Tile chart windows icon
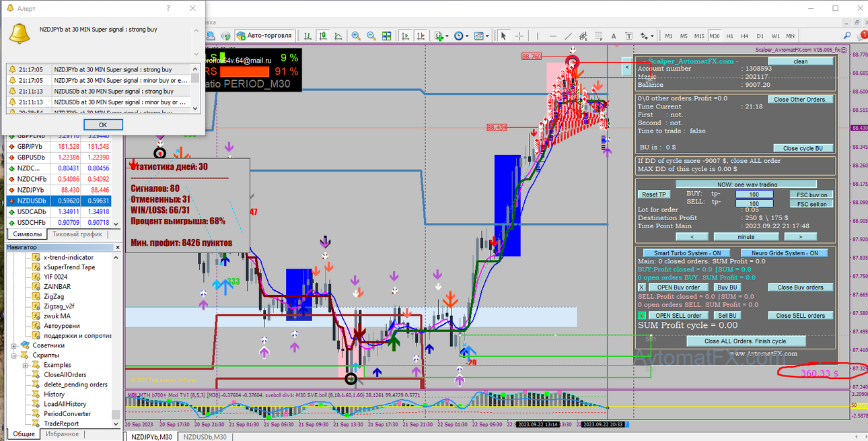The image size is (868, 441). 386,36
